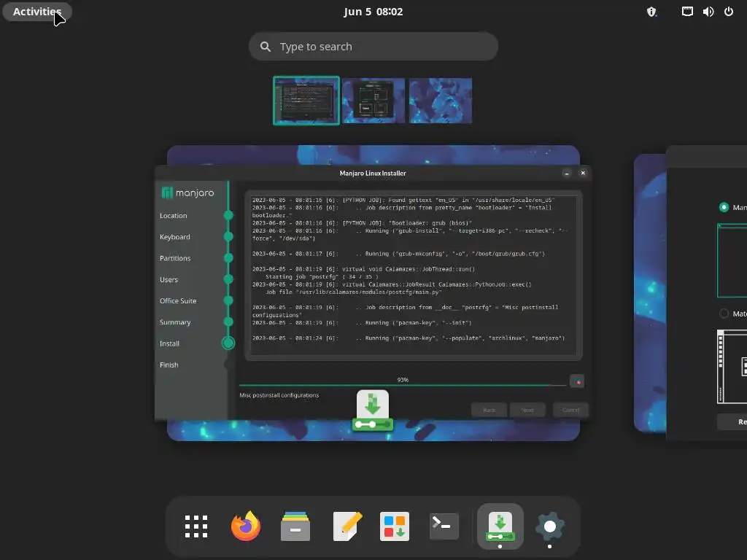Click the Activities button
The width and height of the screenshot is (747, 560).
pyautogui.click(x=37, y=12)
